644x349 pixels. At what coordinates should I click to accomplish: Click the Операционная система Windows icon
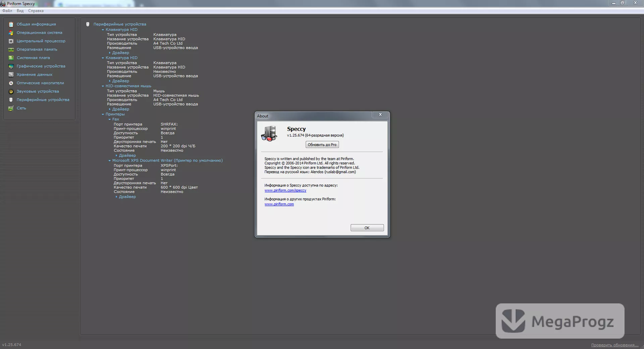tap(11, 33)
